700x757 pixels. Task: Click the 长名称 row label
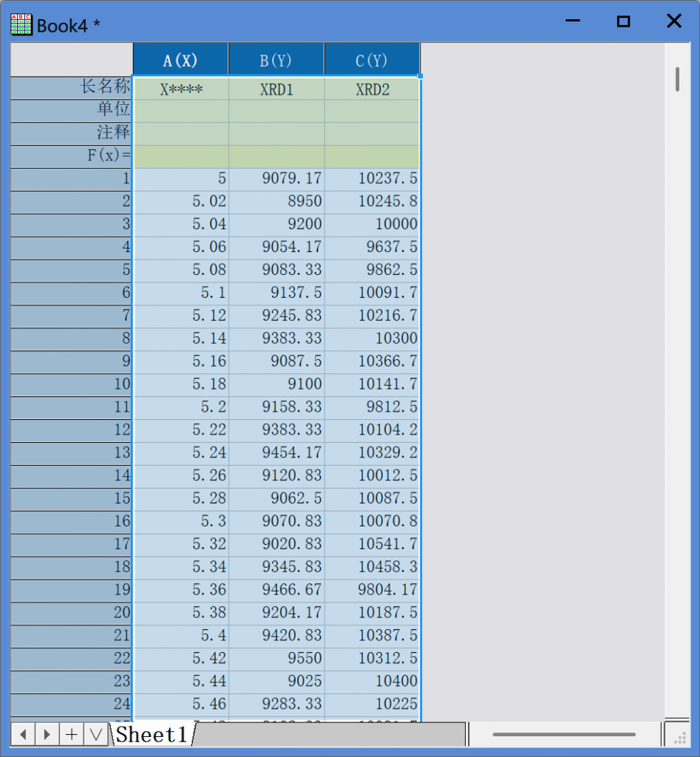[x=72, y=87]
